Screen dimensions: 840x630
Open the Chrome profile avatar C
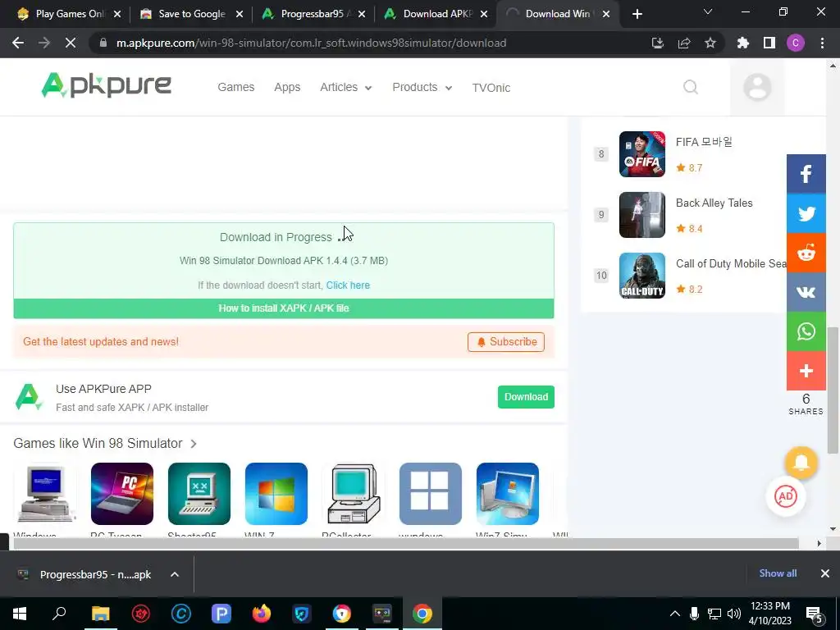[796, 43]
